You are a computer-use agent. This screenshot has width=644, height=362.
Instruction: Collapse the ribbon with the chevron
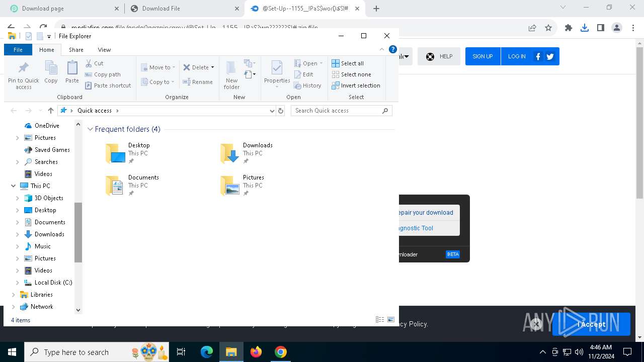point(381,49)
